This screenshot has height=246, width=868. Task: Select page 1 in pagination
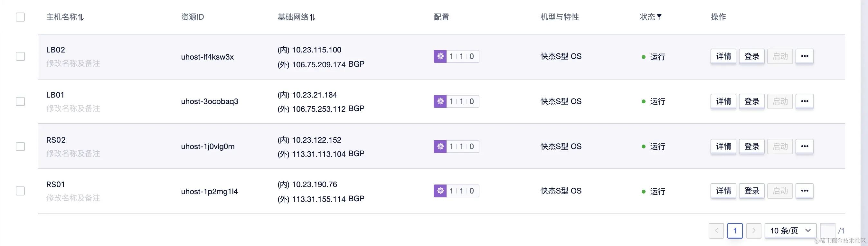click(x=735, y=231)
